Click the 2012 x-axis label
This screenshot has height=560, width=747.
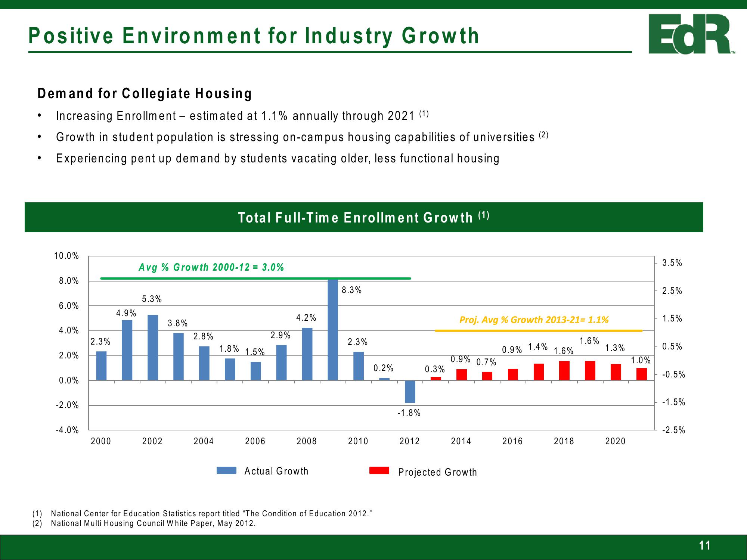pos(410,441)
